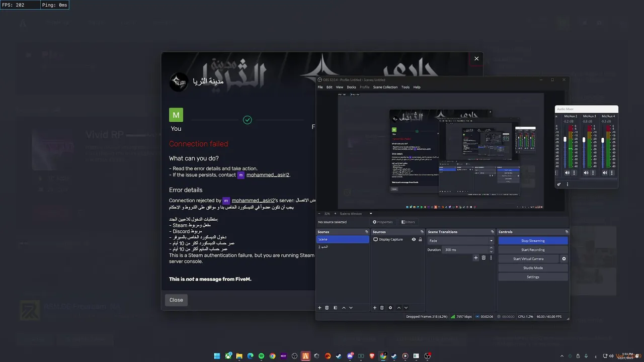Move source down in Sources panel
This screenshot has width=644, height=362.
[406, 308]
